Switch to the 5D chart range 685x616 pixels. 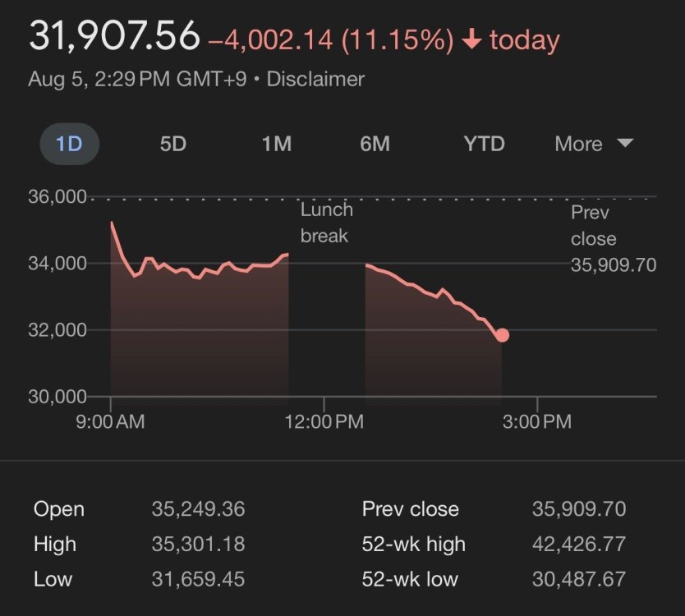[172, 145]
